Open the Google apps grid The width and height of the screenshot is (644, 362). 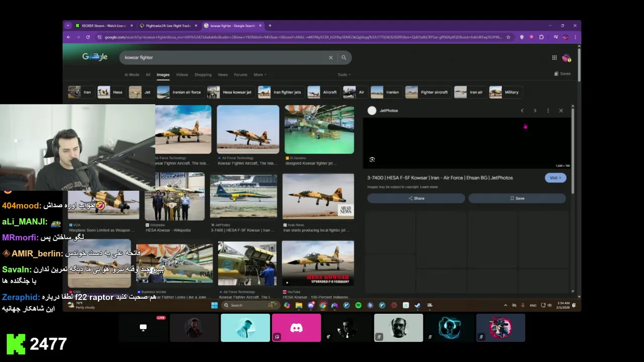[x=554, y=58]
